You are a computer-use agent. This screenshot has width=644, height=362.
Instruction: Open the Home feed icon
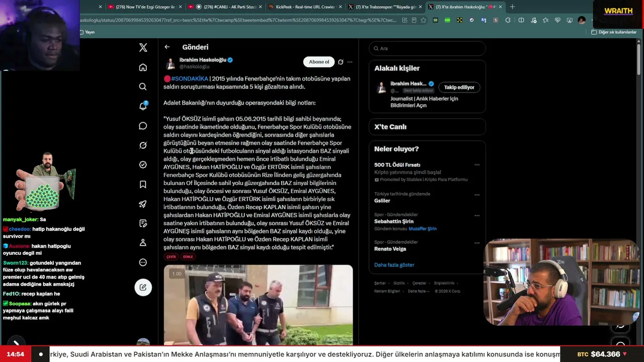(x=143, y=67)
